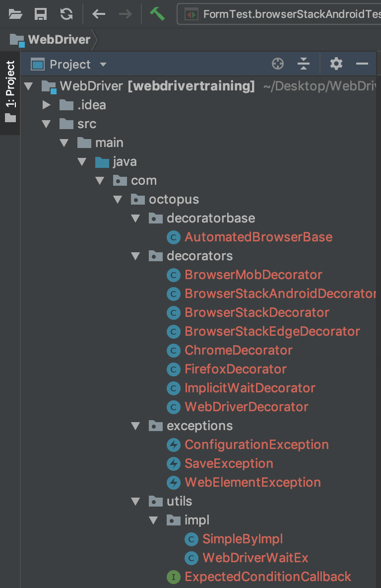Viewport: 381px width, 588px height.
Task: Toggle the 1: Project side tab
Action: point(10,92)
